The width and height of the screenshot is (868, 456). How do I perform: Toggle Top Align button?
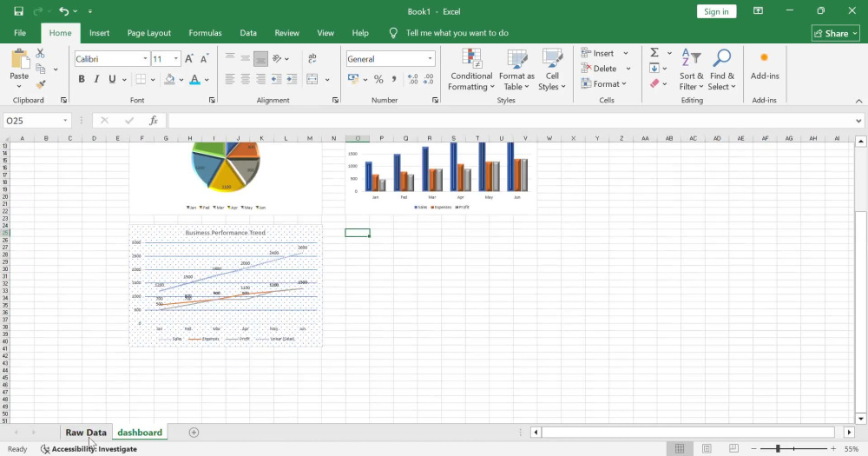[230, 58]
